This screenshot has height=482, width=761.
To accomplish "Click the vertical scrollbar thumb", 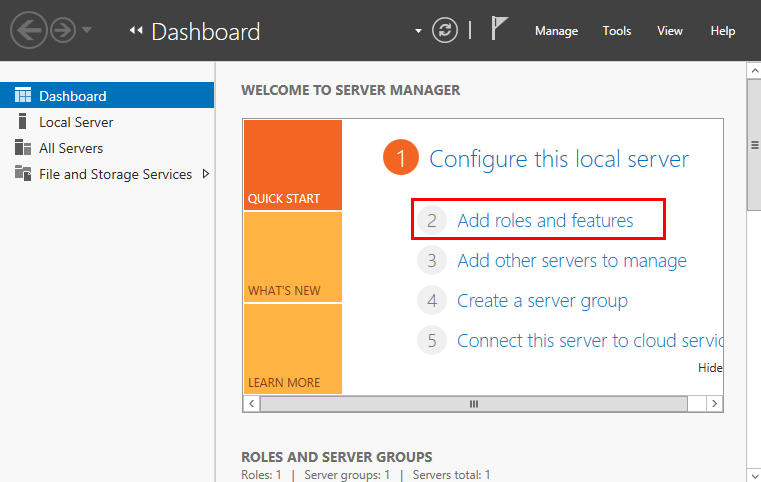I will [x=754, y=145].
